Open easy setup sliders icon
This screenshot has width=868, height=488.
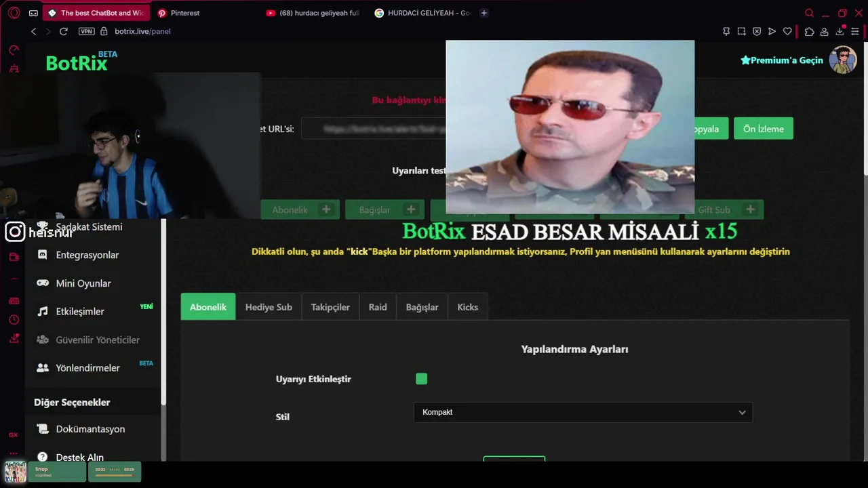pos(855,31)
